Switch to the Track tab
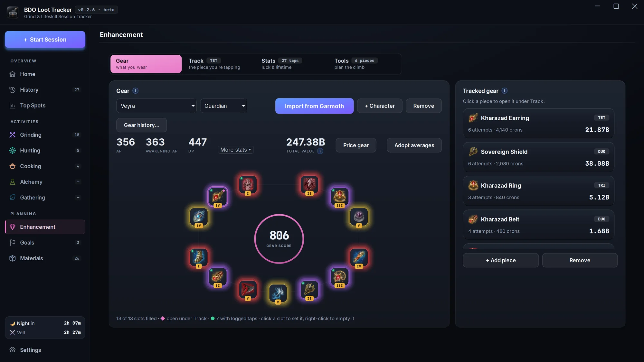The height and width of the screenshot is (362, 644). [219, 64]
